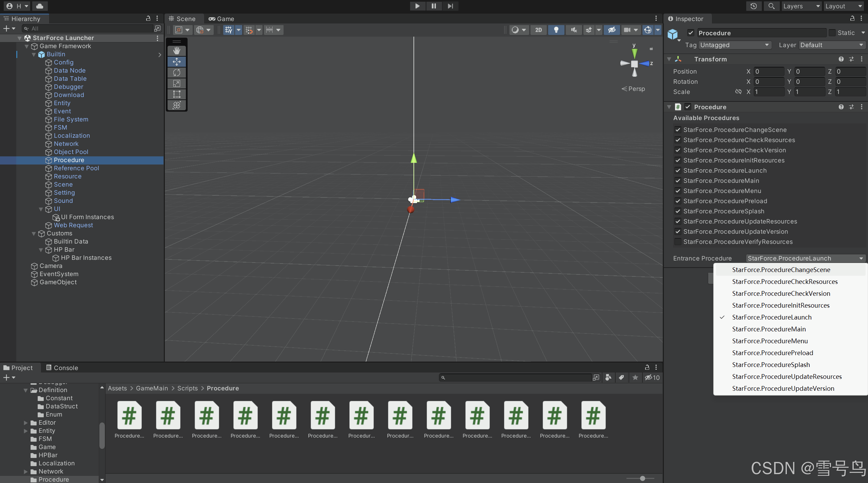Viewport: 868px width, 483px height.
Task: Enable the Static checkbox in the Inspector
Action: (x=833, y=33)
